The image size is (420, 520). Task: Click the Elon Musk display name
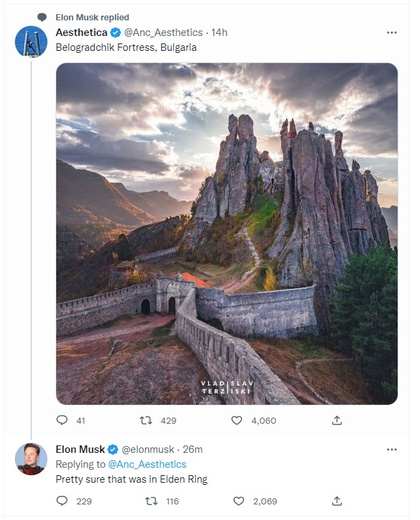point(80,449)
